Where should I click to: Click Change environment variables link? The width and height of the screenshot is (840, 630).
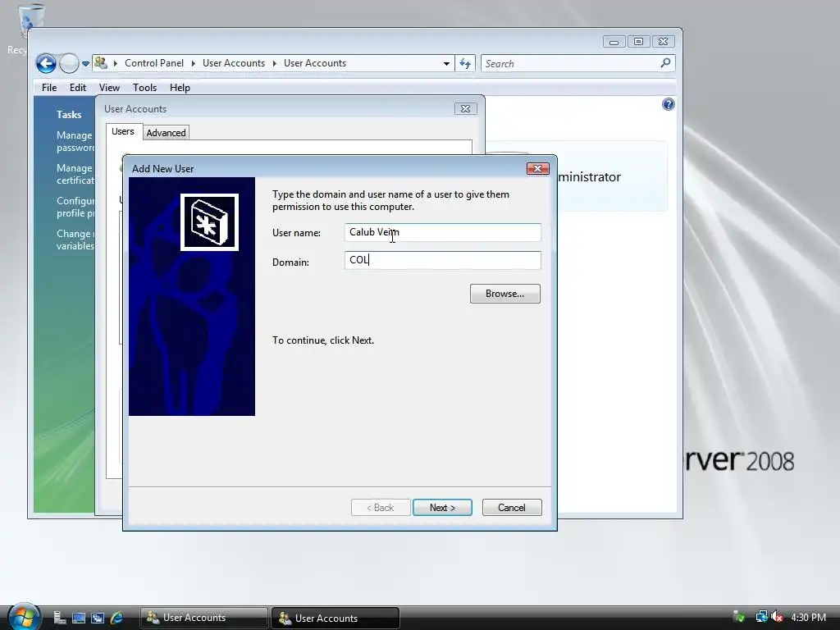point(75,240)
